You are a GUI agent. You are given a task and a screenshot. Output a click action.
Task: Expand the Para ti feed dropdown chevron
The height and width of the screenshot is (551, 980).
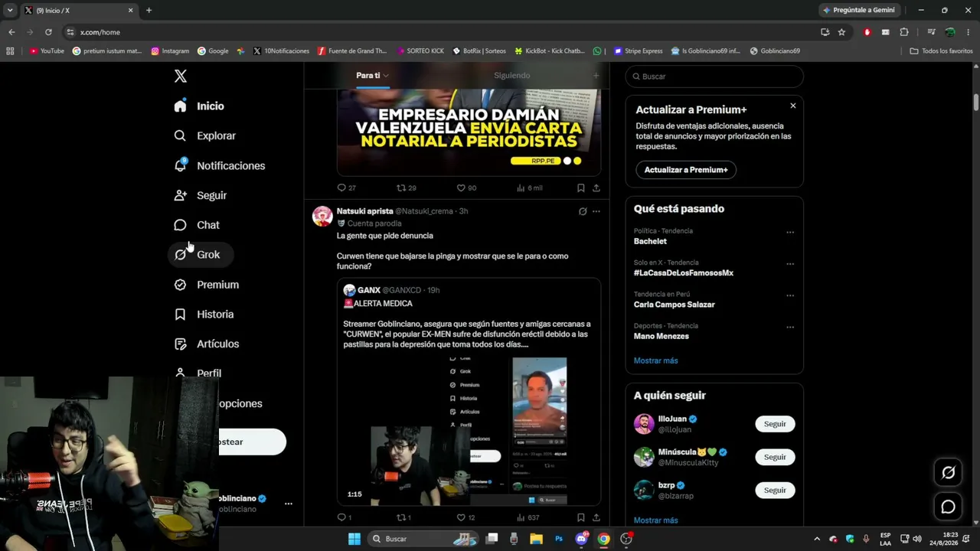pyautogui.click(x=386, y=76)
